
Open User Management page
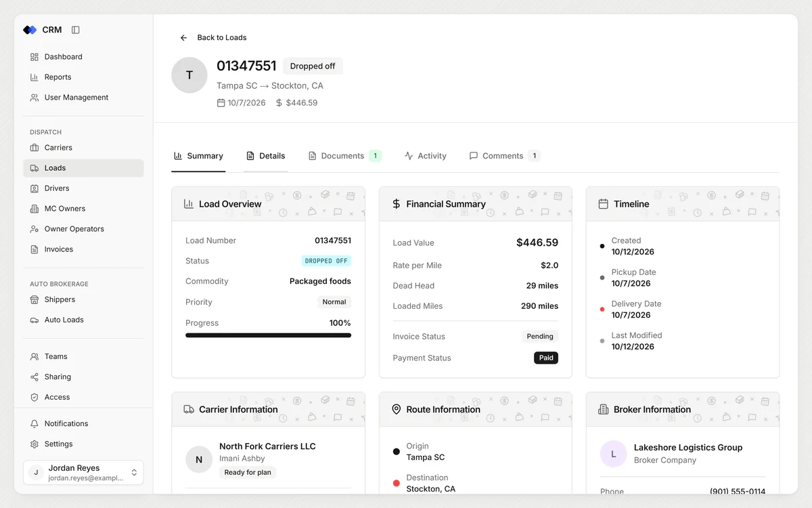(83, 98)
